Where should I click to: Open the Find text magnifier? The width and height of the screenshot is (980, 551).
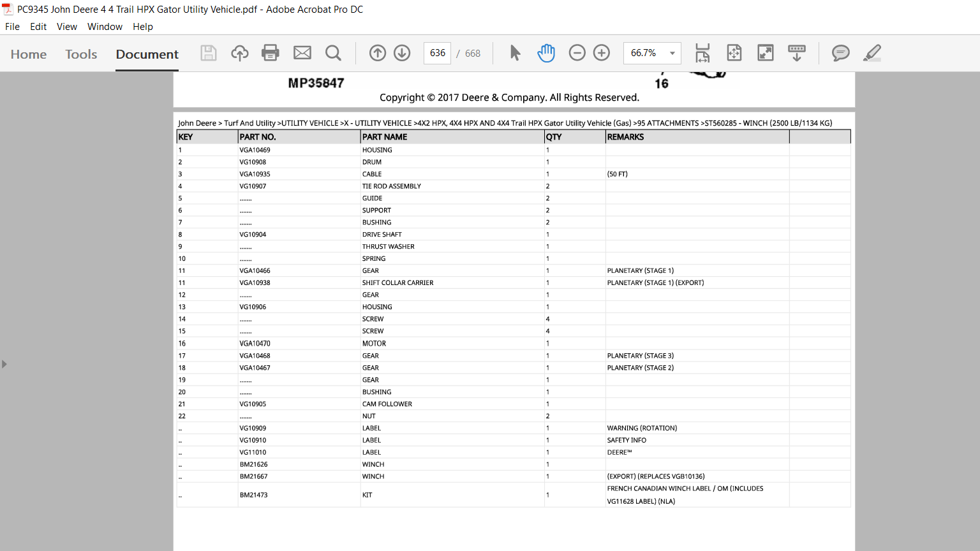(x=333, y=53)
